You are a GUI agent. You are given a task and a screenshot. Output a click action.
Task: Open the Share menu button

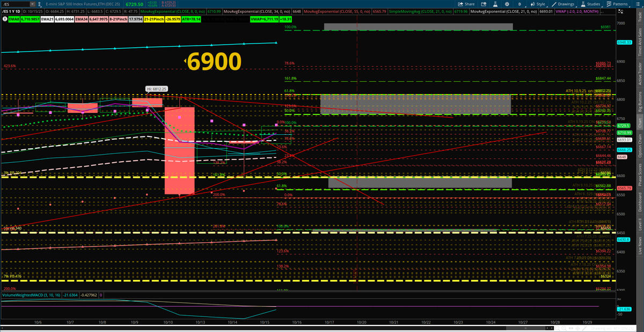[x=466, y=4]
